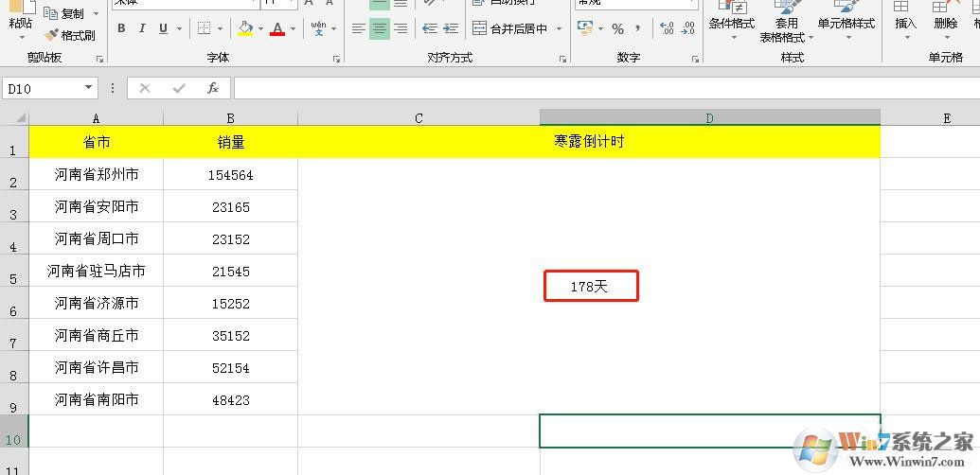Toggle center alignment
This screenshot has width=980, height=475.
380,28
